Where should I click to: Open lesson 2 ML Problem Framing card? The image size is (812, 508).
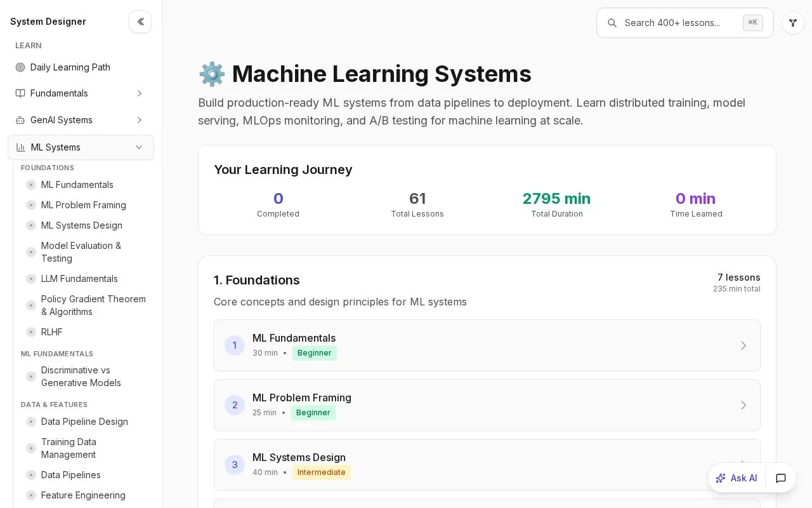click(487, 405)
